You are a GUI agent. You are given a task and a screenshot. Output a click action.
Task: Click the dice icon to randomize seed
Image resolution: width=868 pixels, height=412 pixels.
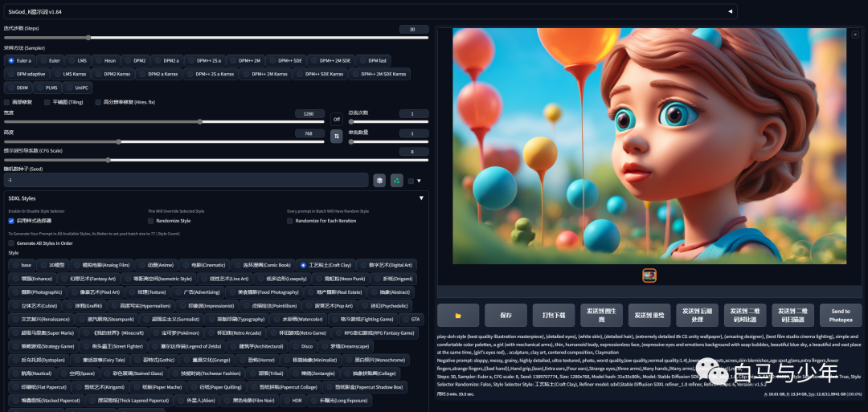[x=379, y=181]
